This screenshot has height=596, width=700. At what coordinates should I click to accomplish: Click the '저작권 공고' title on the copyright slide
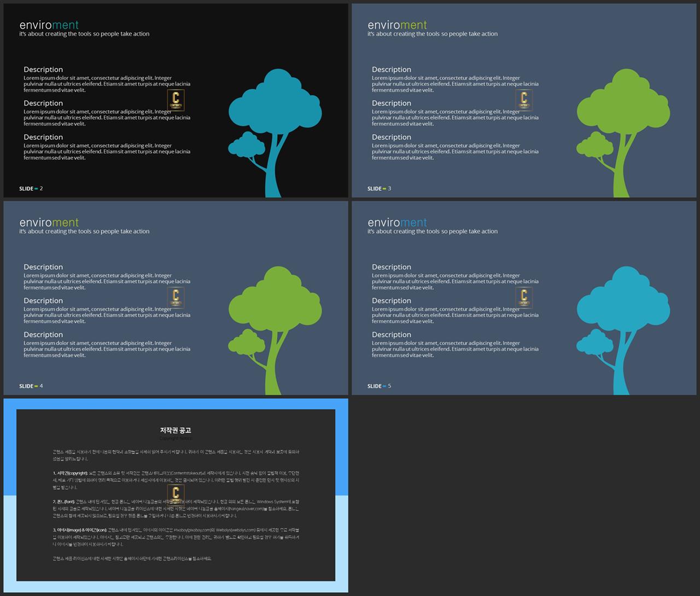176,431
